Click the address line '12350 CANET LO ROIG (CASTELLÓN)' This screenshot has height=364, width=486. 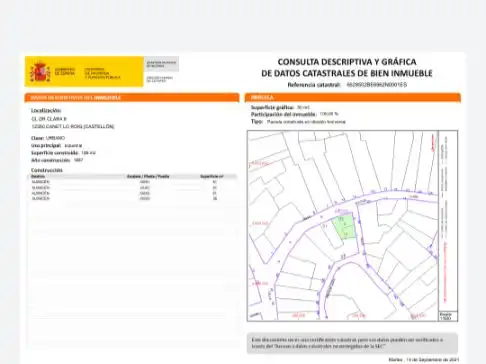(x=73, y=127)
